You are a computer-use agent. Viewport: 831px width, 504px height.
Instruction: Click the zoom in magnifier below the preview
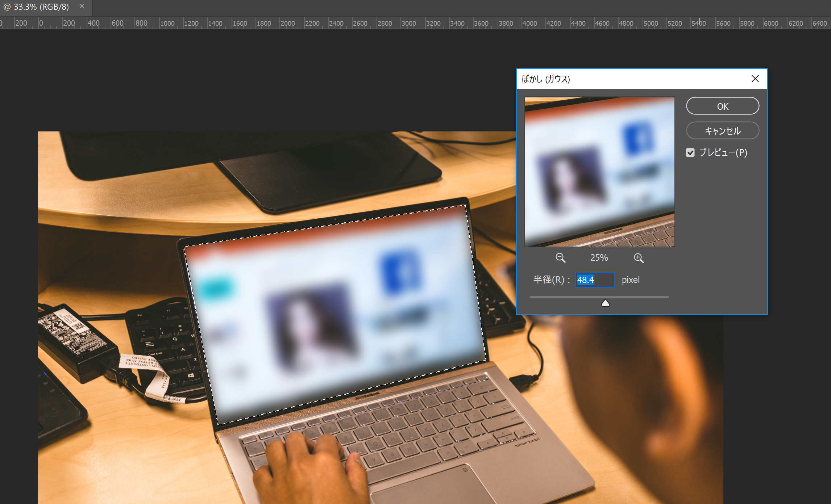[639, 258]
